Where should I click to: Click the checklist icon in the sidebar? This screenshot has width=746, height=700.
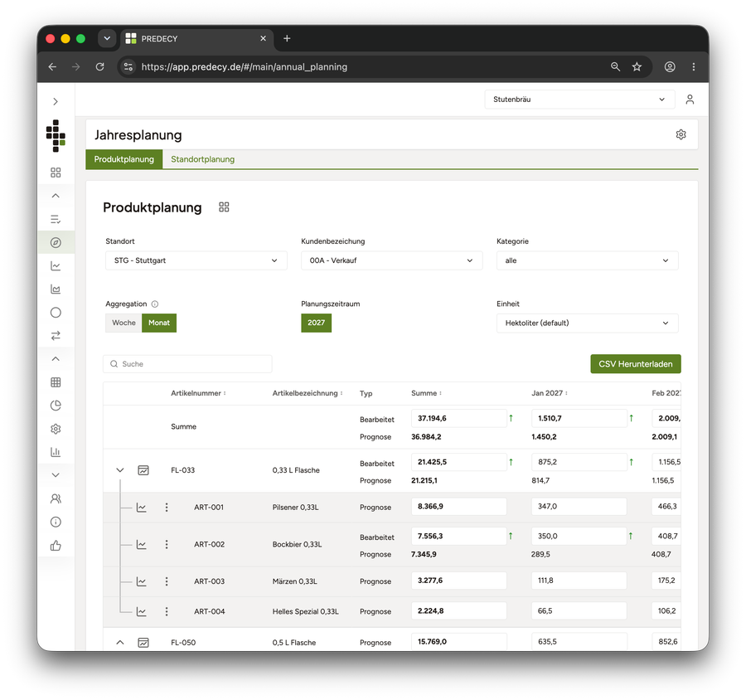[56, 220]
